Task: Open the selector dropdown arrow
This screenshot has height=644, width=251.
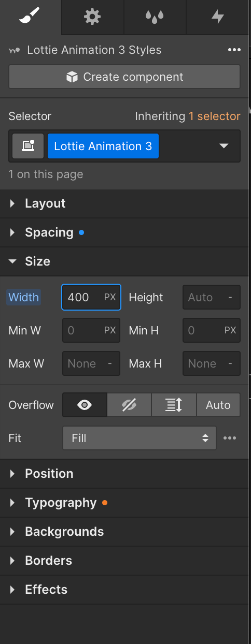Action: coord(224,146)
